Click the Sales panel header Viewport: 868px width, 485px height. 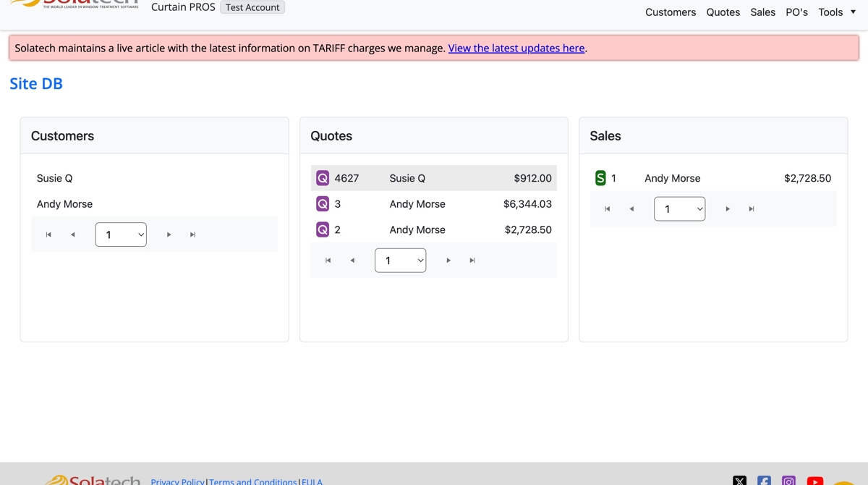point(713,136)
